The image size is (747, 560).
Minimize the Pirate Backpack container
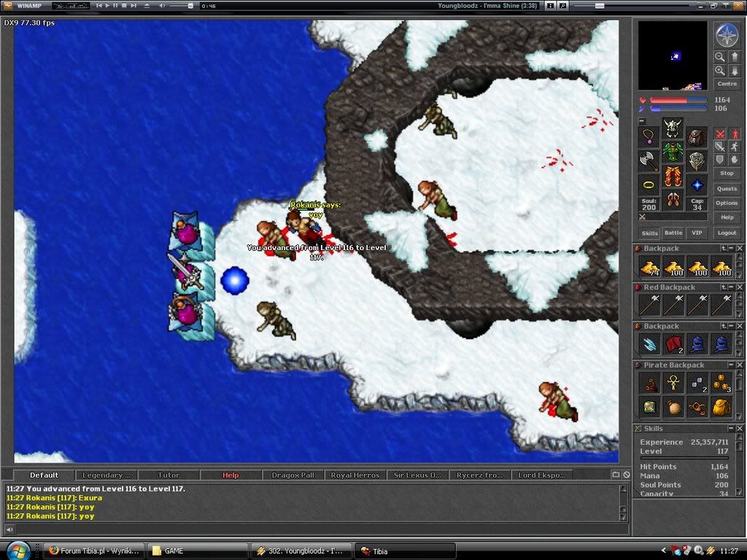coord(731,365)
